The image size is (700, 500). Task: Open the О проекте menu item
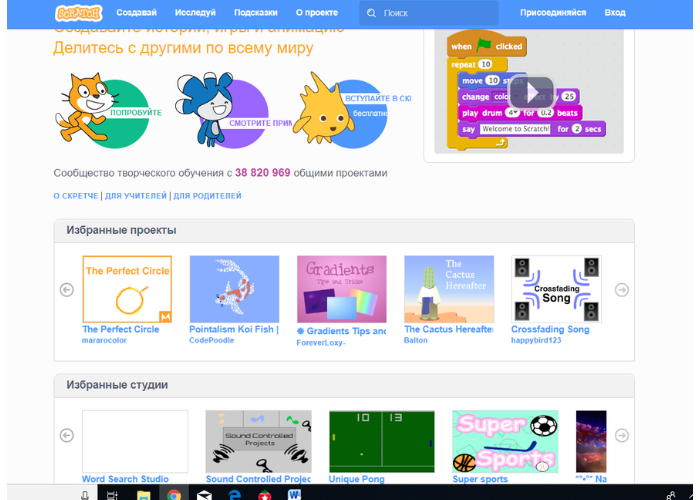(x=317, y=13)
